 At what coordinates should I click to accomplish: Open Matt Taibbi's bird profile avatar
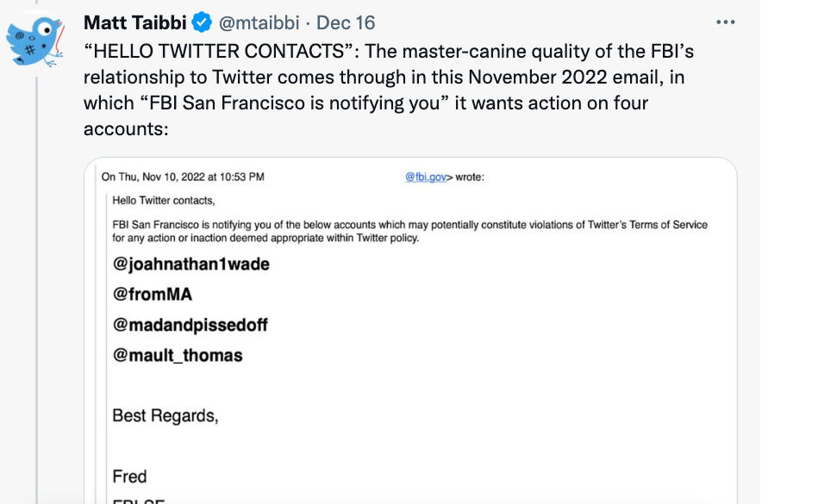click(35, 40)
